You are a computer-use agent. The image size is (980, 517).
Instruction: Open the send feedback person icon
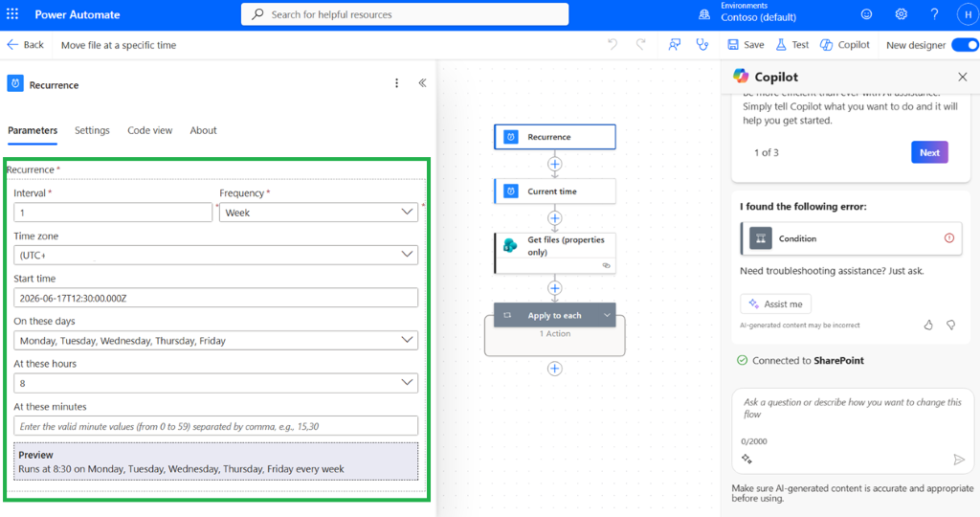675,44
